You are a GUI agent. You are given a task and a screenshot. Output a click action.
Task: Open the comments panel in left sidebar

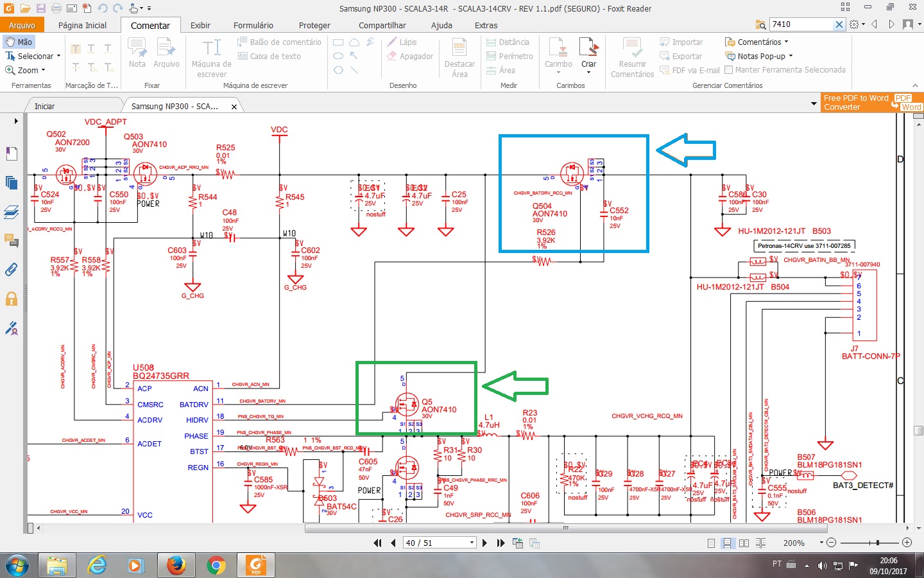pos(12,240)
